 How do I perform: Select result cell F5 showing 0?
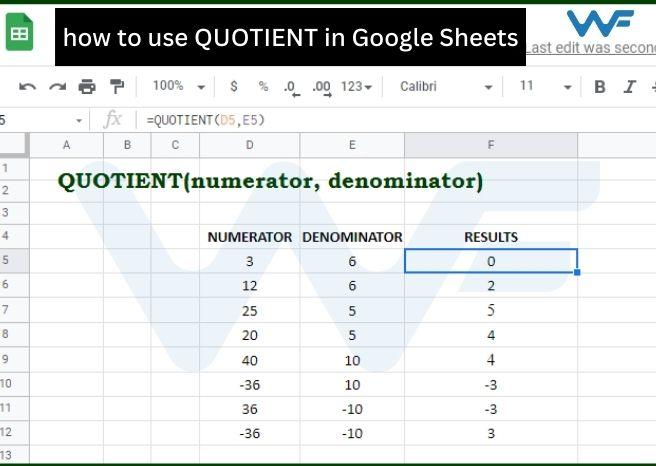pyautogui.click(x=491, y=261)
